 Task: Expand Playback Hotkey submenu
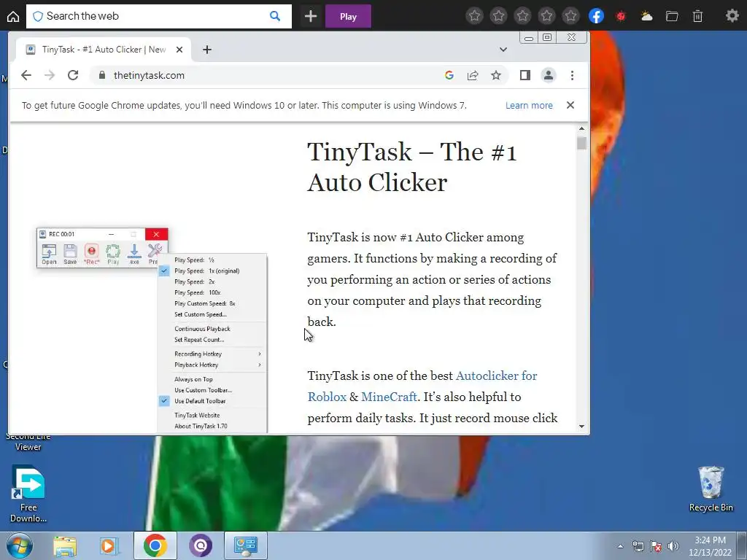tap(212, 365)
